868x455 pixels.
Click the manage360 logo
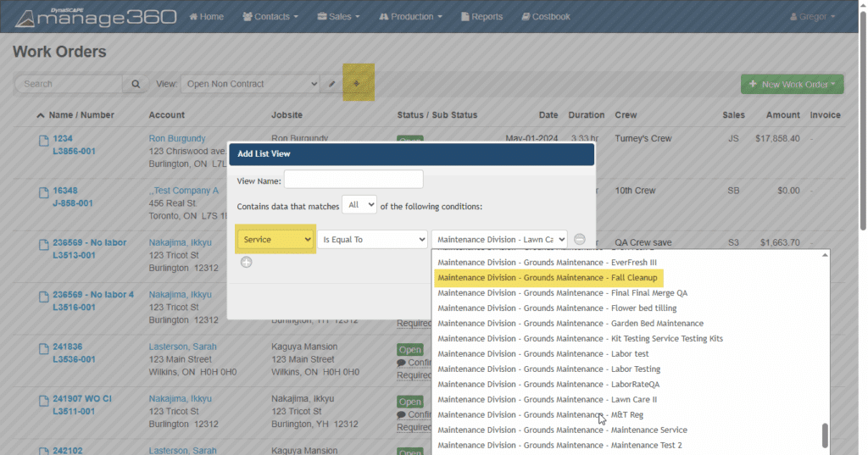click(95, 16)
